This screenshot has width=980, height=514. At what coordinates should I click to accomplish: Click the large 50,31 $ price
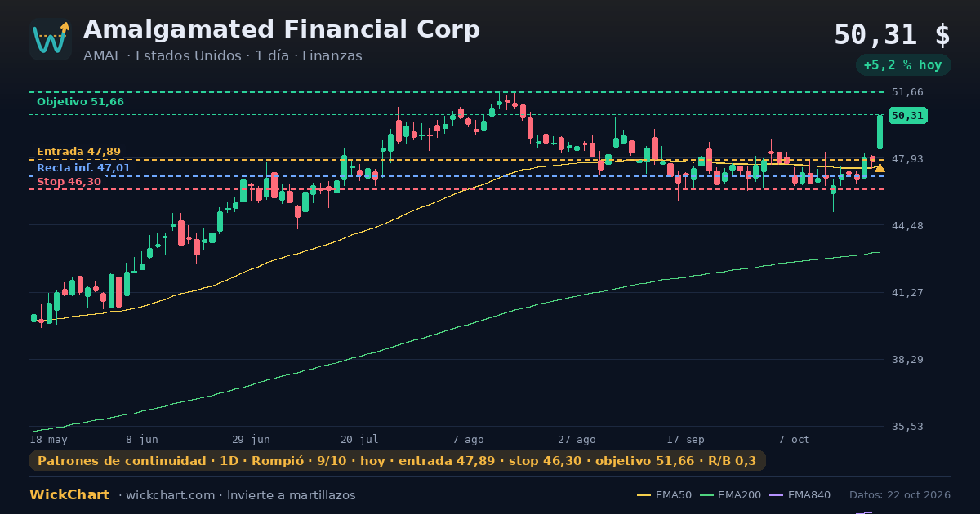click(x=892, y=35)
